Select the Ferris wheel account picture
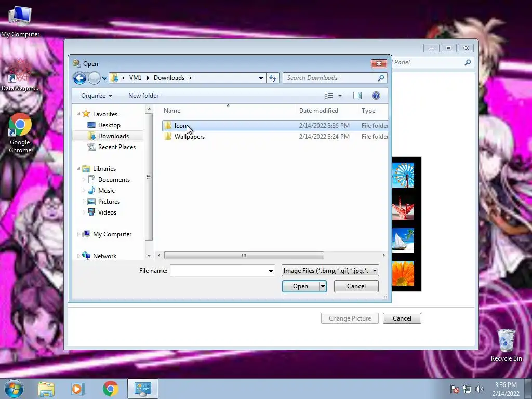The image size is (532, 399). (403, 175)
